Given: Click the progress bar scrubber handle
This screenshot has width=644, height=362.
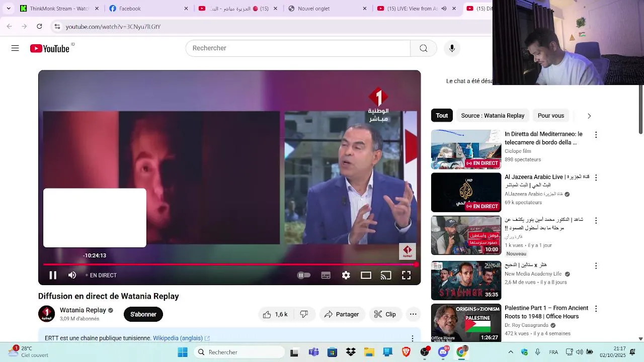Looking at the screenshot, I should [416, 264].
